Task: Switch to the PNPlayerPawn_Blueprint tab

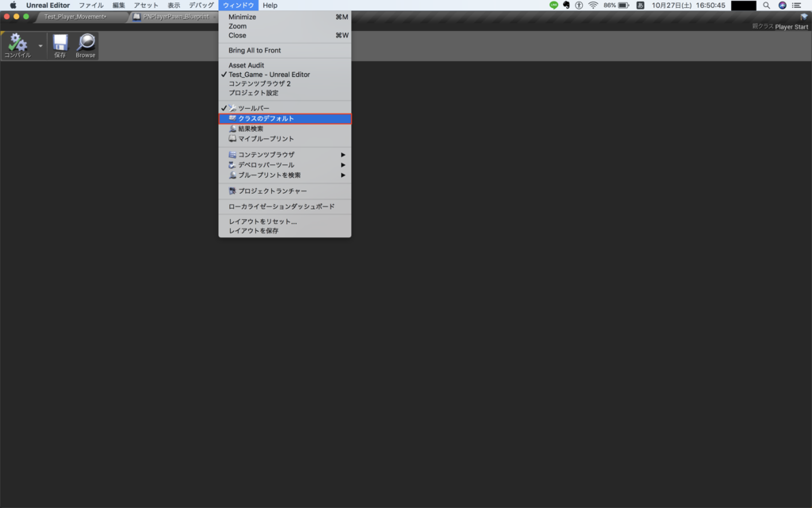Action: pyautogui.click(x=175, y=17)
